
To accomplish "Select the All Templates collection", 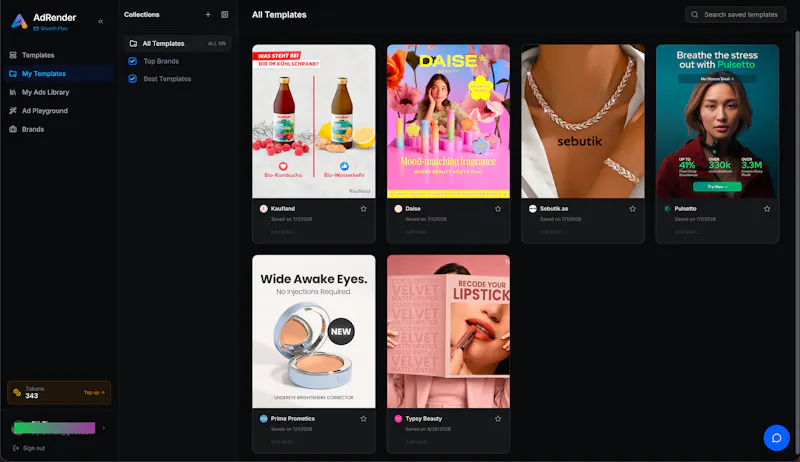I will pos(177,43).
